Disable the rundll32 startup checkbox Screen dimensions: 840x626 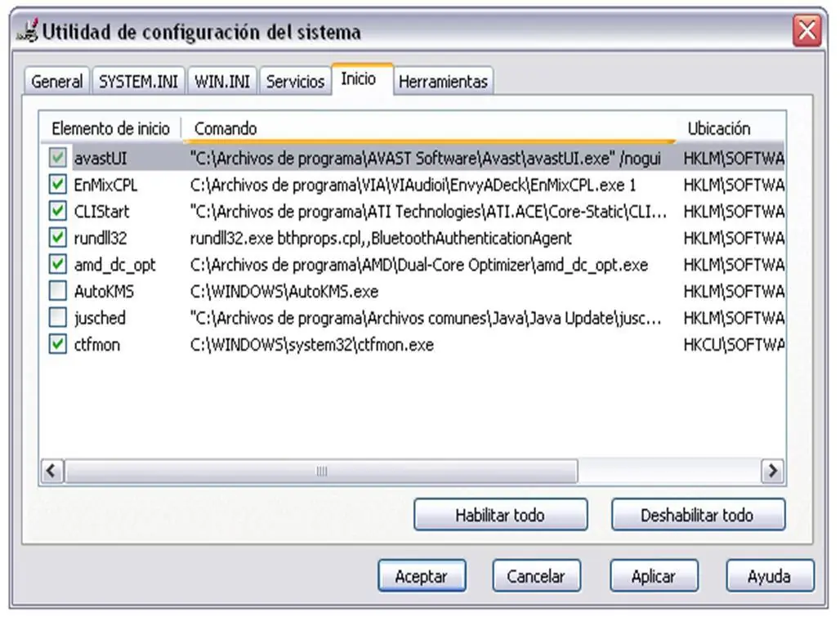(57, 238)
